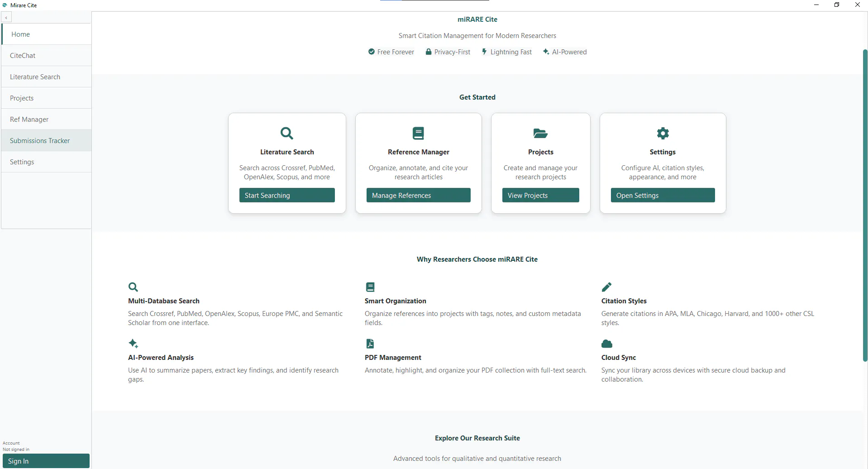Click the Projects open-folder icon
Screen dimensions: 868x469
tap(540, 133)
